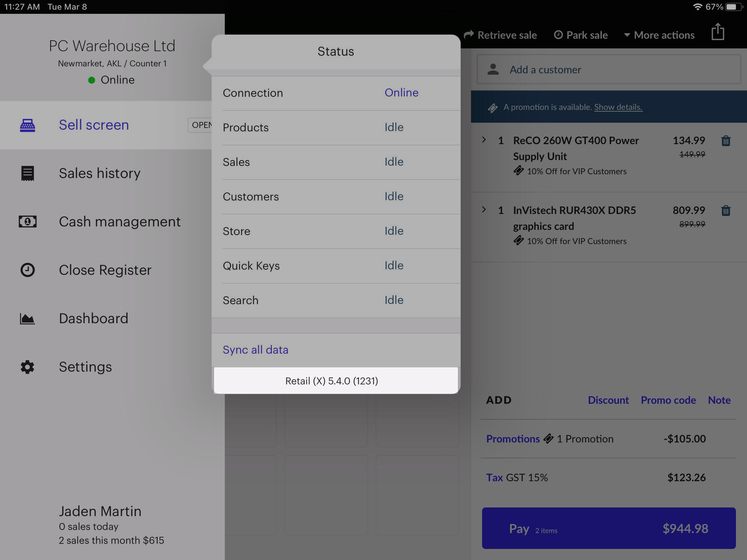
Task: Tap the Connection Online status row
Action: point(335,93)
